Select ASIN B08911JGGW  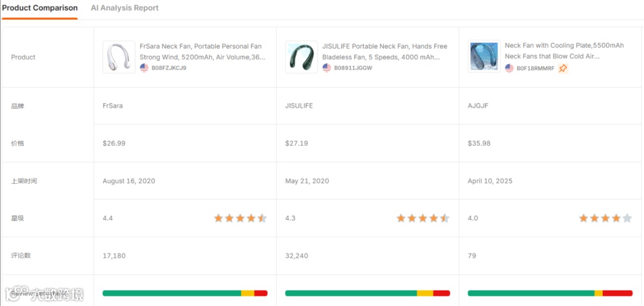click(x=353, y=68)
